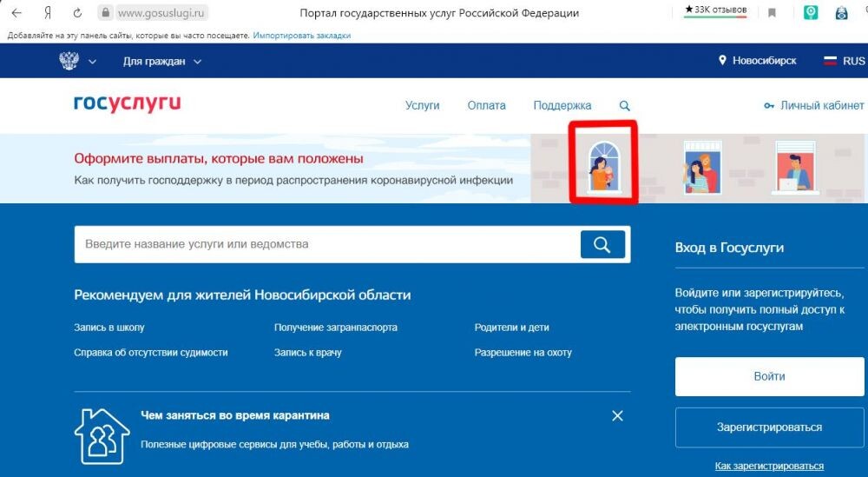Click the Зарегистрироваться button
The image size is (868, 477).
[x=769, y=427]
